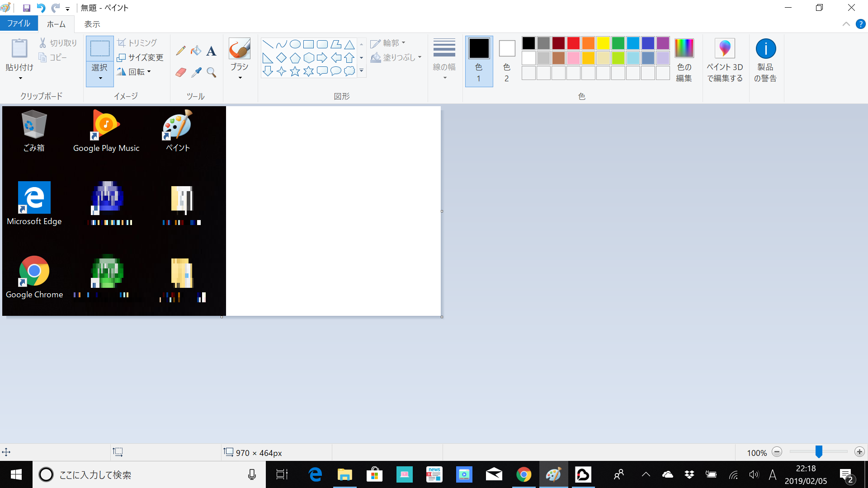The width and height of the screenshot is (868, 488).
Task: Open Edit with Paint 3D
Action: tap(725, 60)
